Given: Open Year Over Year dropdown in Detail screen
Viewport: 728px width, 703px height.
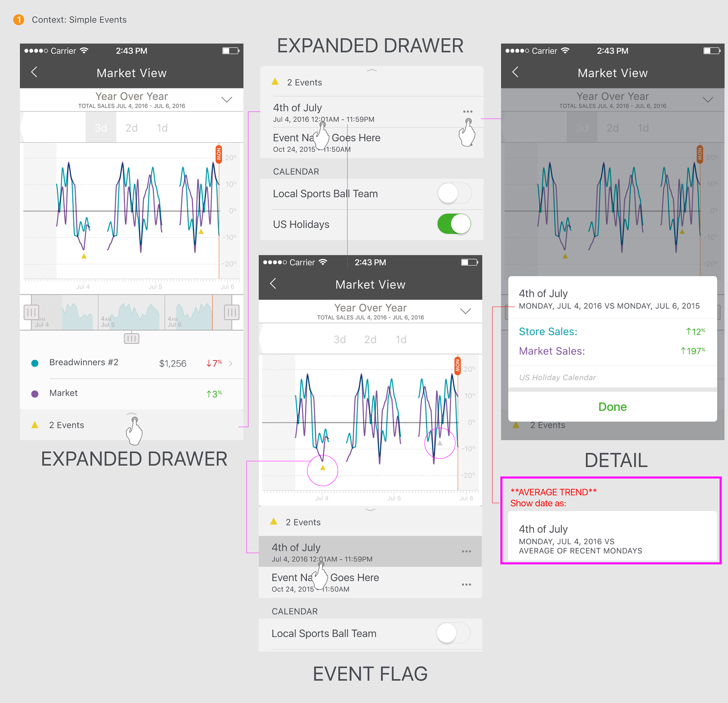Looking at the screenshot, I should pos(708,100).
